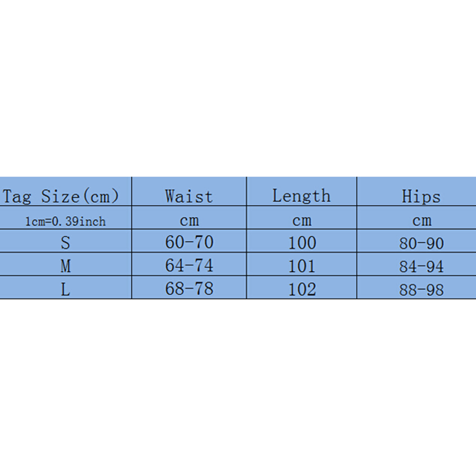Select the Length column header
The width and height of the screenshot is (476, 476).
pyautogui.click(x=302, y=196)
